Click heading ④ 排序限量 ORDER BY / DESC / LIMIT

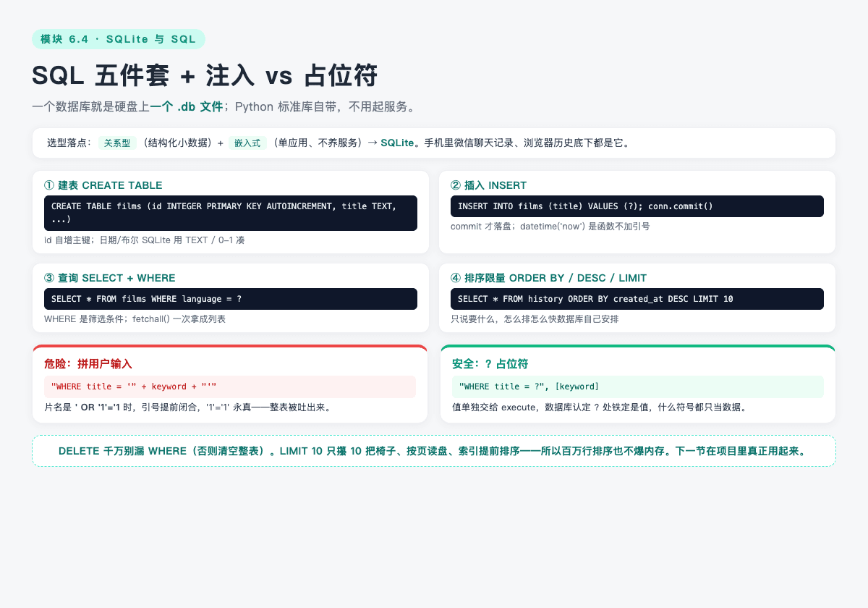548,278
